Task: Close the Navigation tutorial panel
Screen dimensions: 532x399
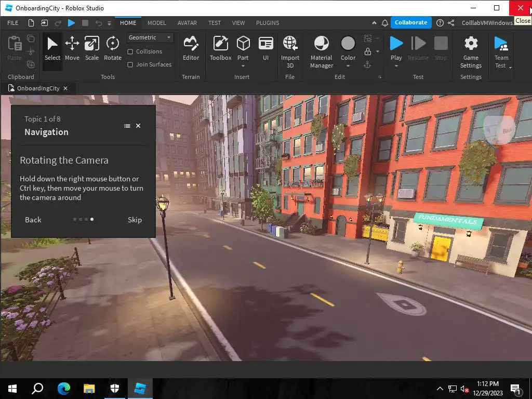Action: 138,126
